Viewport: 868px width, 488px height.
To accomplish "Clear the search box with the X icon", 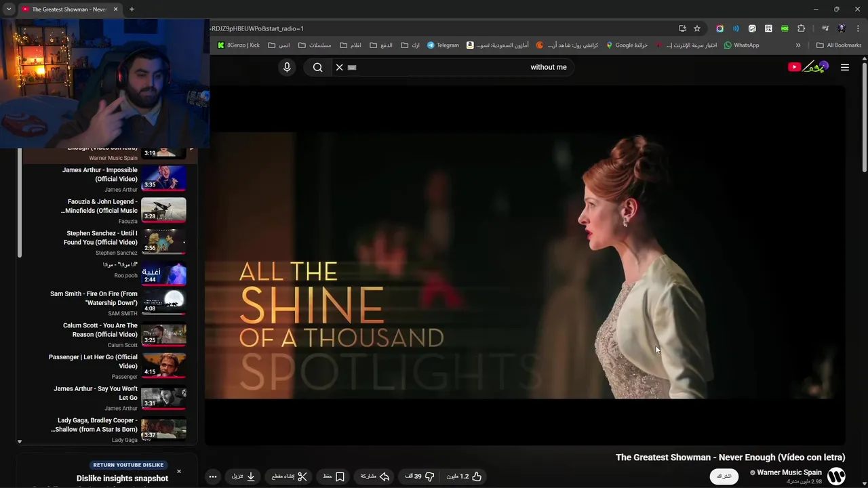I will pos(340,67).
